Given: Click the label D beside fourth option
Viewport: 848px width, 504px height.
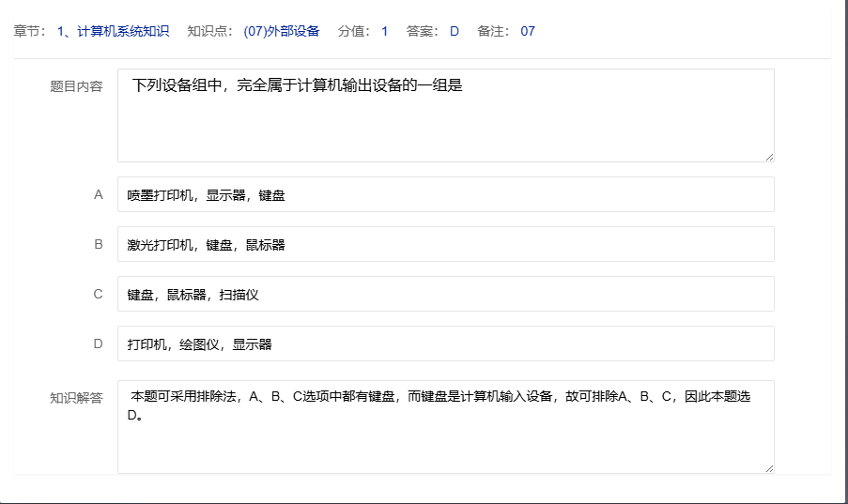Looking at the screenshot, I should pos(99,344).
